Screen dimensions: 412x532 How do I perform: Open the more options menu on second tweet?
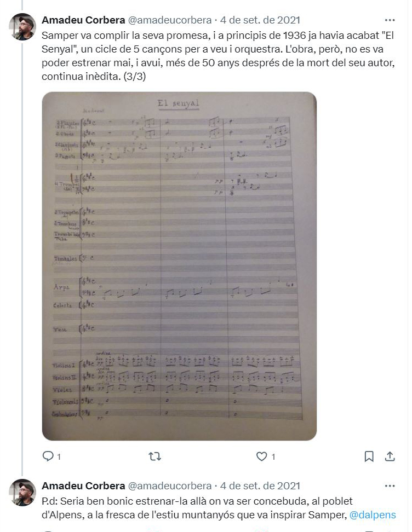pos(390,486)
